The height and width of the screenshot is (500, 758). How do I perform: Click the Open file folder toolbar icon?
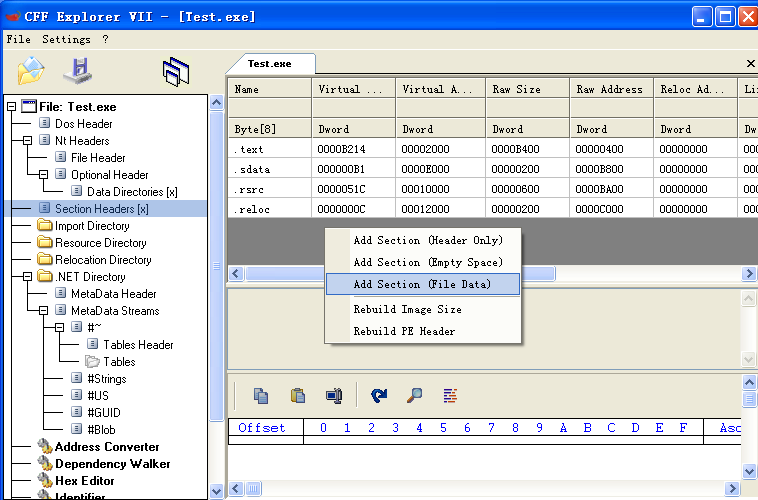point(31,71)
